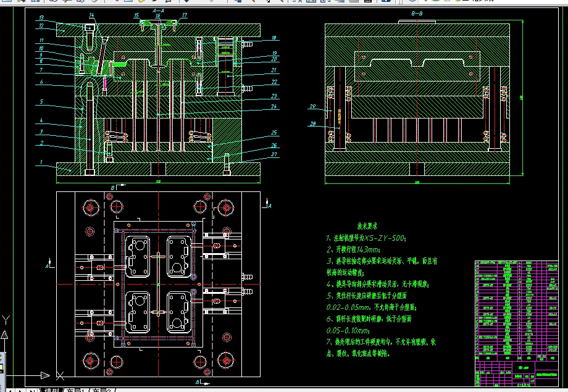Click balloon number 22 on right side
Screen dimensions: 568x392
(274, 82)
